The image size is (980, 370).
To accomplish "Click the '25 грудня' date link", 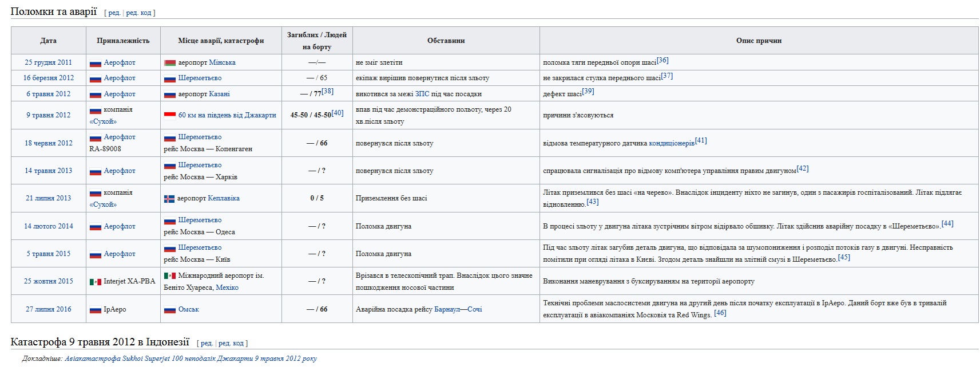I will pos(39,62).
